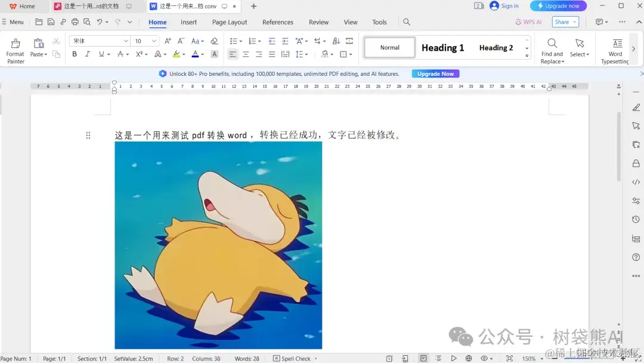Switch to the Insert ribbon tab

point(188,22)
